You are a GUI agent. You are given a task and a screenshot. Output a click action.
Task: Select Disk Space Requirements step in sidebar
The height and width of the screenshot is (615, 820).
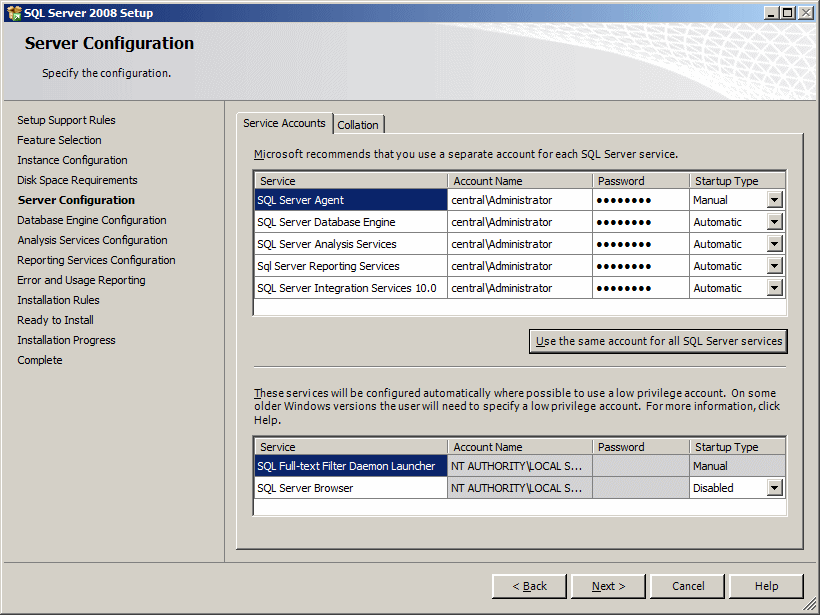(x=77, y=180)
